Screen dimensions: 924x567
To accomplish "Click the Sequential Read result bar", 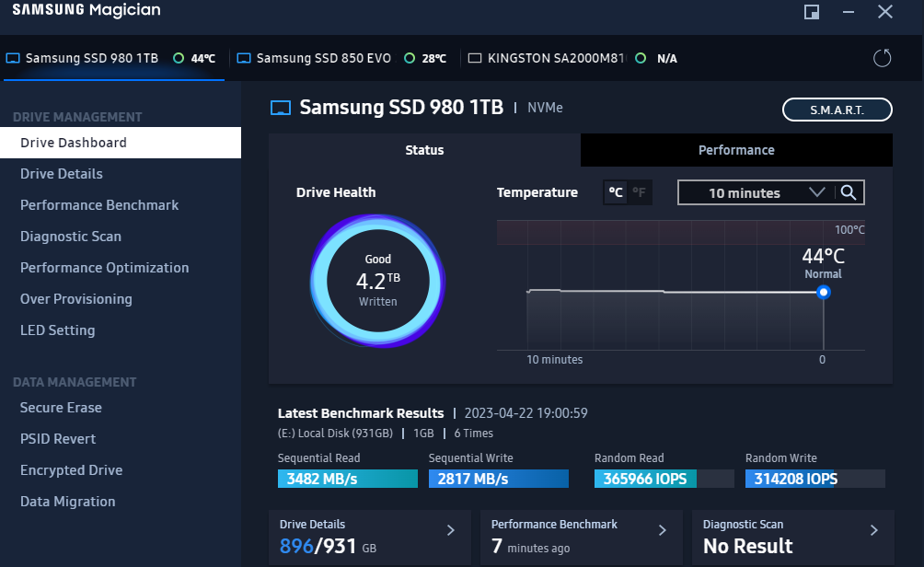I will click(x=345, y=479).
